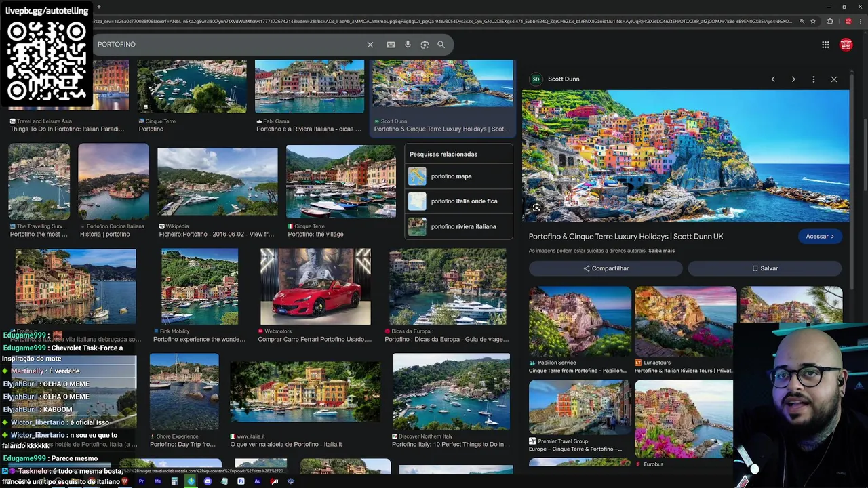Open the Webmotors red Ferrari Portofino thumbnail
Image resolution: width=868 pixels, height=488 pixels.
315,287
